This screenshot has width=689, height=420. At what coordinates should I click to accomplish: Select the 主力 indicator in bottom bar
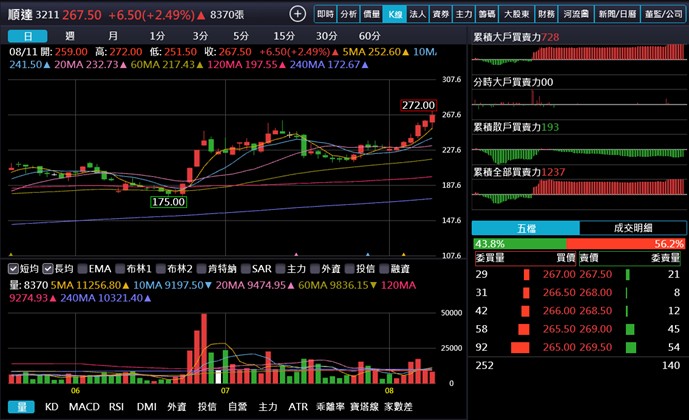[x=268, y=407]
